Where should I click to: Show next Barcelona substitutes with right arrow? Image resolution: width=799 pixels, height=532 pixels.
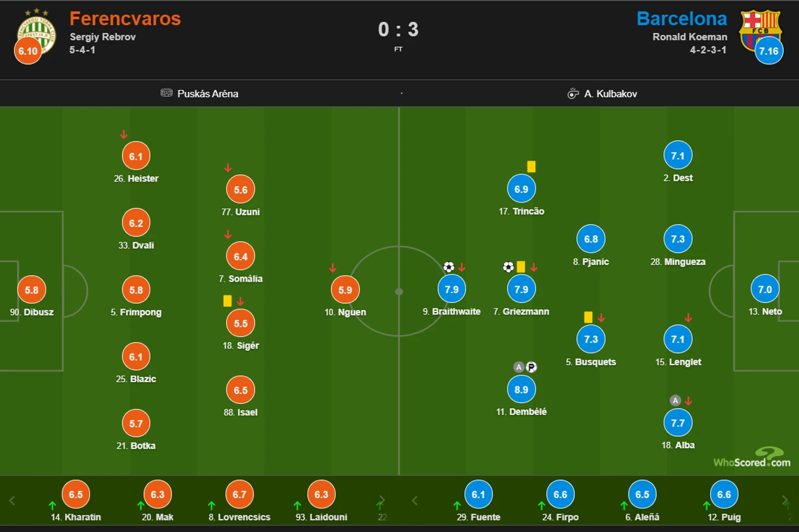click(785, 500)
